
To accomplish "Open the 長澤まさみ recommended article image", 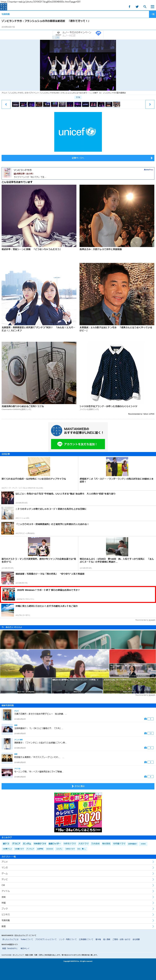I will [117, 216].
